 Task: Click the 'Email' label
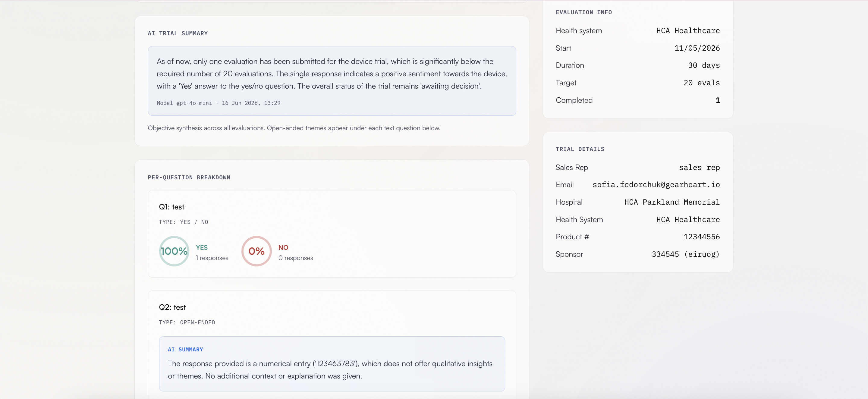pos(565,185)
